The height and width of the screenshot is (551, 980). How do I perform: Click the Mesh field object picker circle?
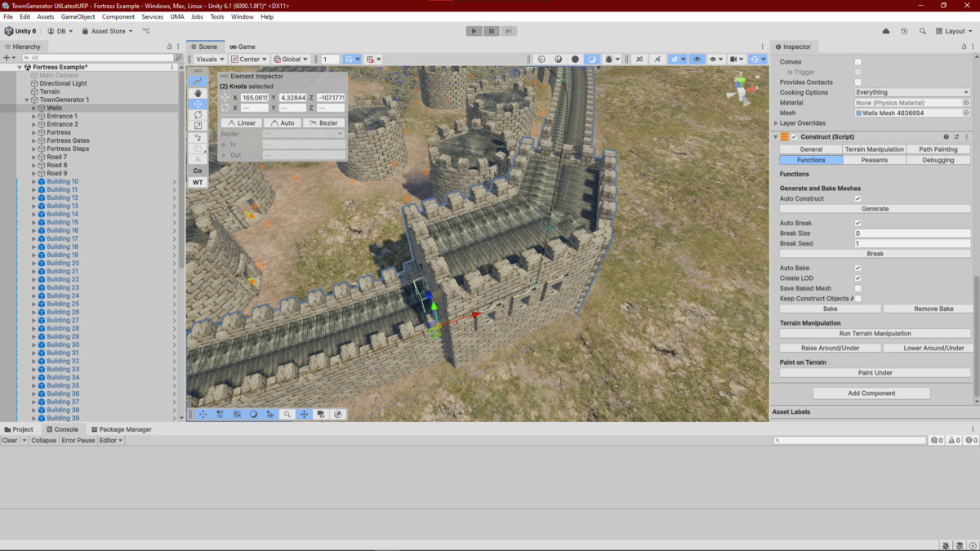[x=966, y=113]
